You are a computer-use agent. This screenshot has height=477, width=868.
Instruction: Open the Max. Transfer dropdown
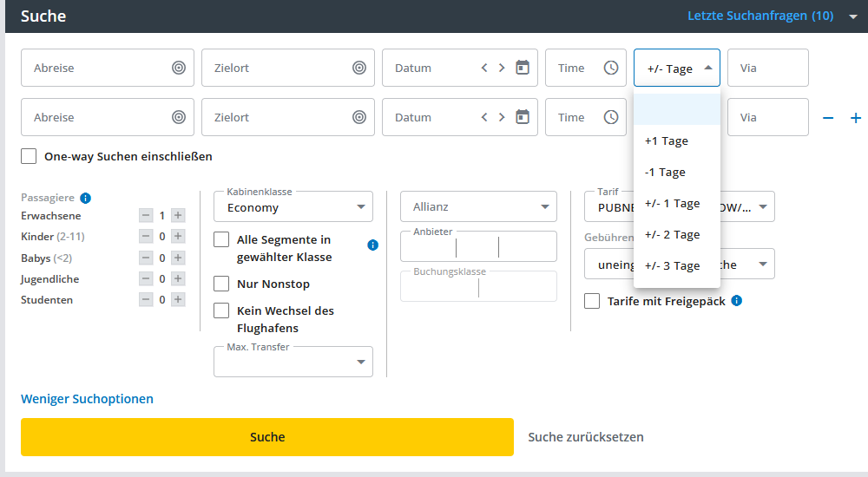(293, 362)
